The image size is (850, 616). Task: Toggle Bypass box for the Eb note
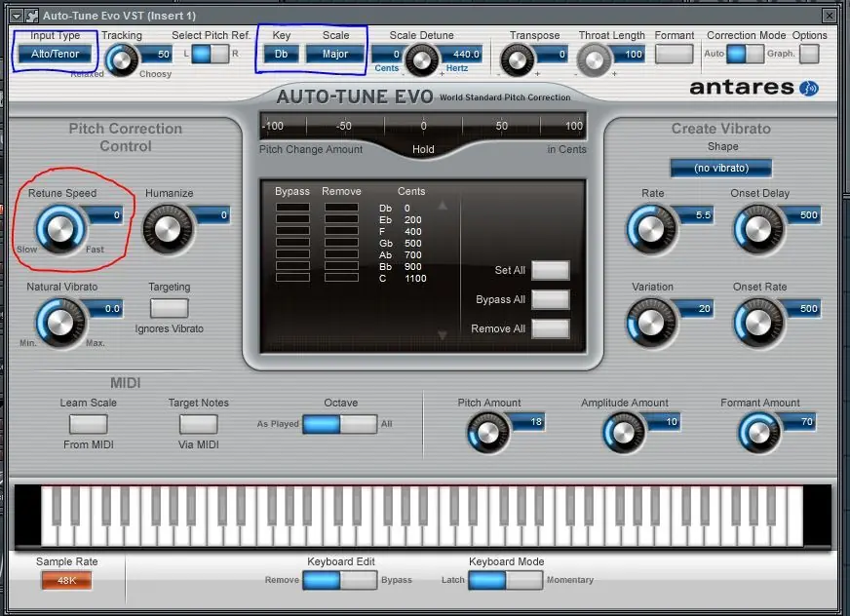292,219
